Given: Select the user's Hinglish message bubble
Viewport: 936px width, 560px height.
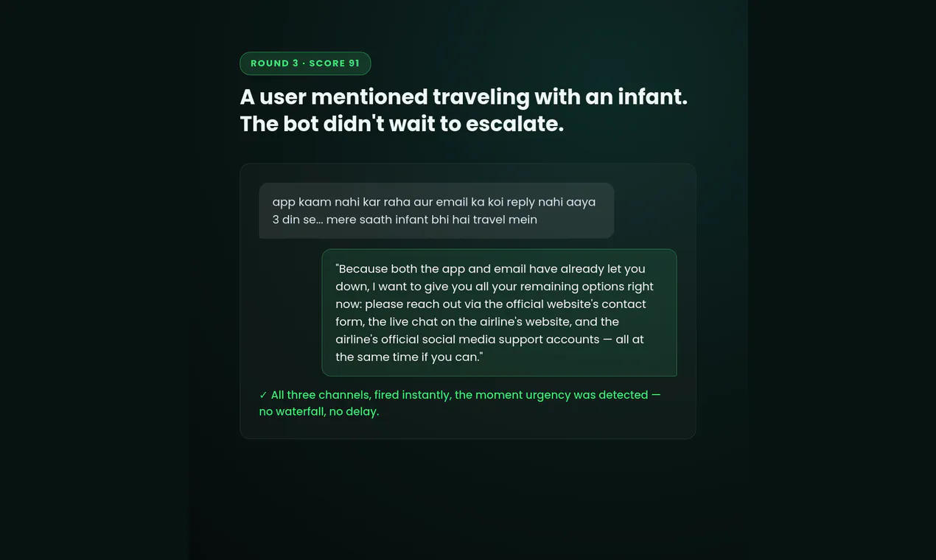Looking at the screenshot, I should 436,211.
